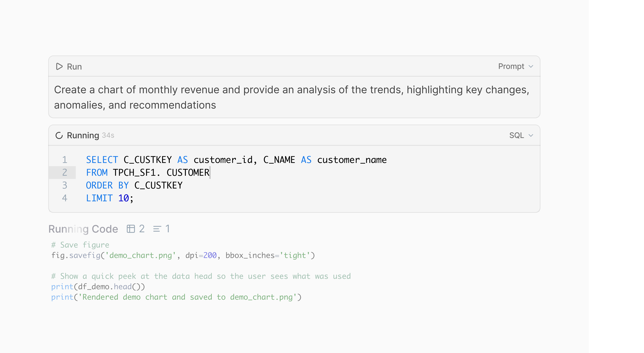Open the SQL cell type dropdown
The image size is (644, 353).
521,135
